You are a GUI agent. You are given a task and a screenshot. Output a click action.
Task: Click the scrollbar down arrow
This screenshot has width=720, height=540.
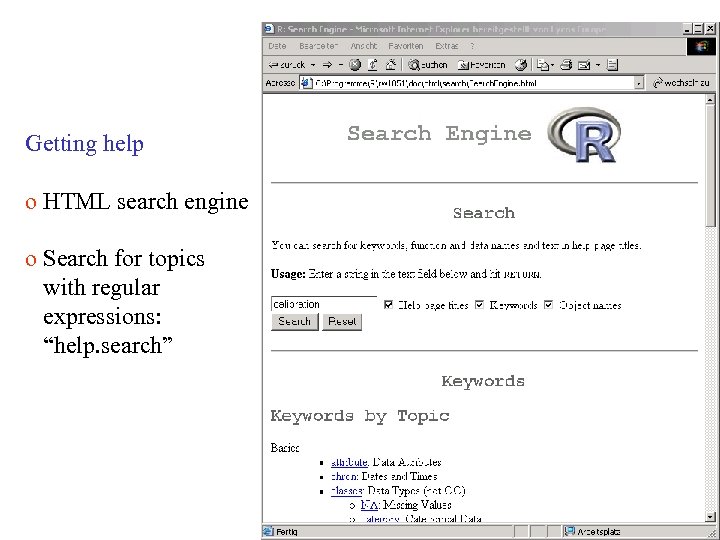(710, 517)
